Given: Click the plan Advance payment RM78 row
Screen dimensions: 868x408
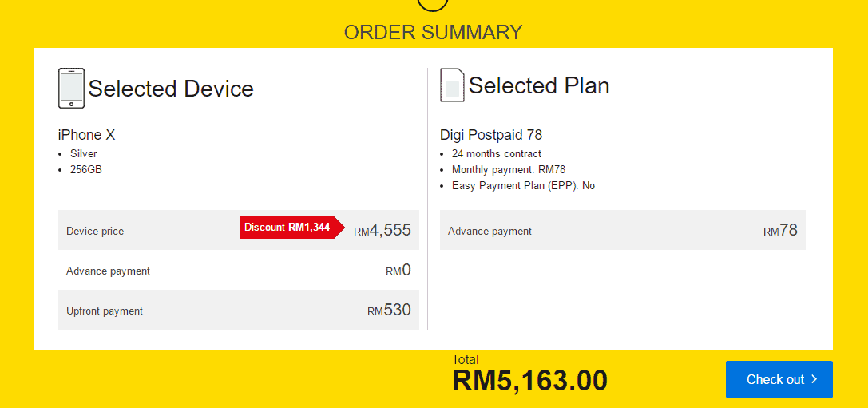Looking at the screenshot, I should pos(622,230).
